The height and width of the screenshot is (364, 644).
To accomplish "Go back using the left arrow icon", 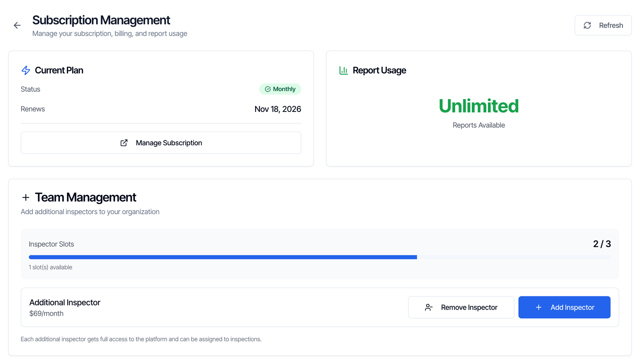I will pos(17,25).
